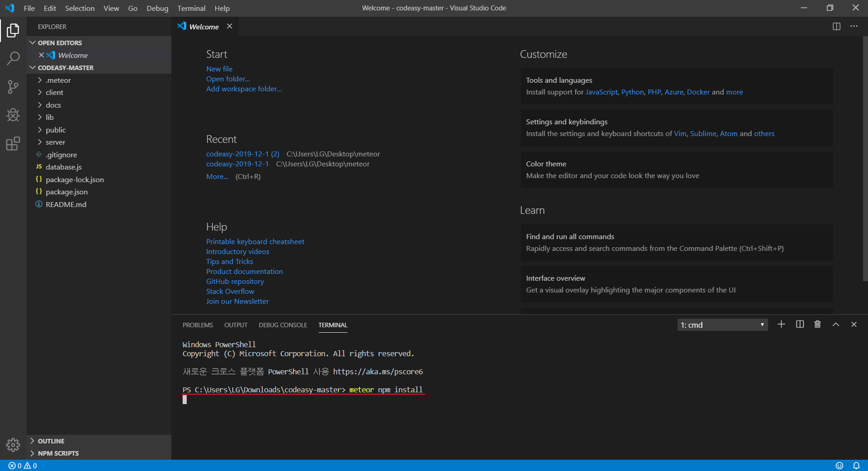Image resolution: width=868 pixels, height=471 pixels.
Task: Click the feedback smiley icon
Action: coord(840,466)
